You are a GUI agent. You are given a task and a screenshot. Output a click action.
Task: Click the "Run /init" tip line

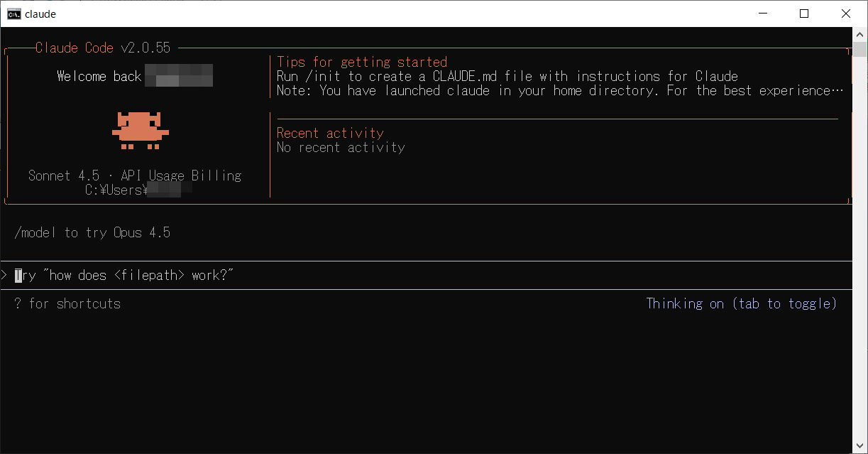tap(507, 76)
